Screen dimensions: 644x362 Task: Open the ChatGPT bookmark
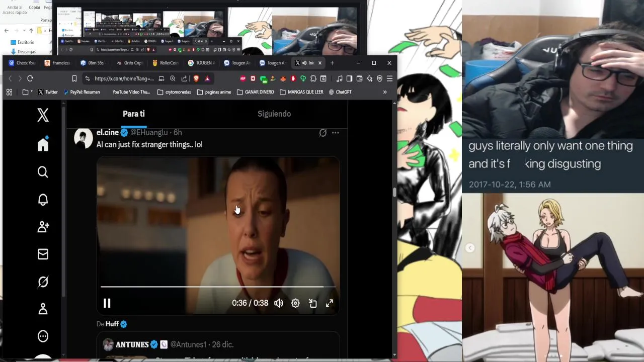click(340, 92)
